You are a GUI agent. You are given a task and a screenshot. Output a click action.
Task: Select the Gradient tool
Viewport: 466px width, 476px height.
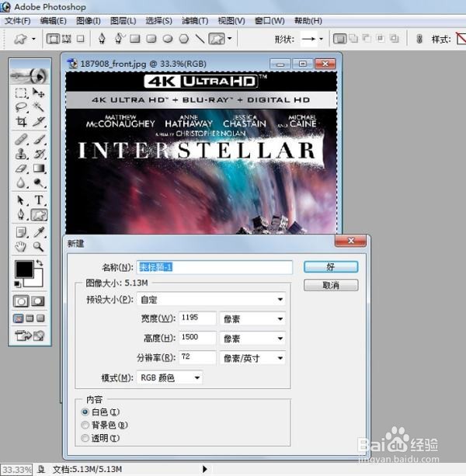click(39, 169)
